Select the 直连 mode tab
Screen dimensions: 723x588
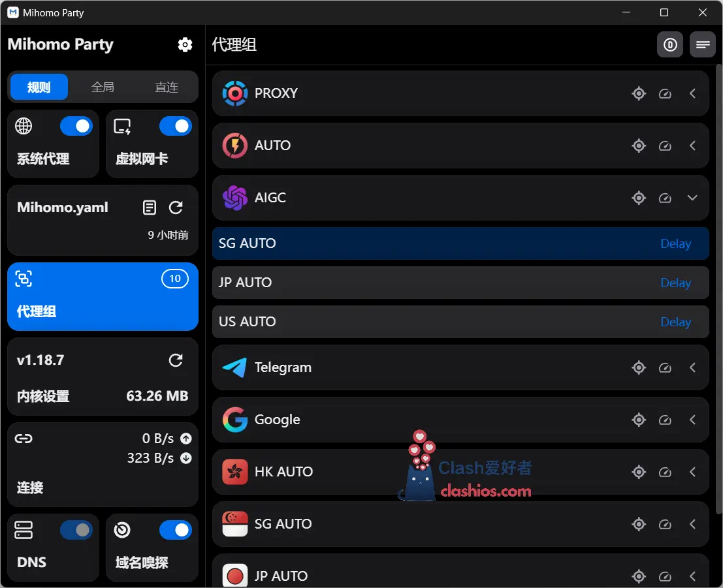click(x=166, y=86)
